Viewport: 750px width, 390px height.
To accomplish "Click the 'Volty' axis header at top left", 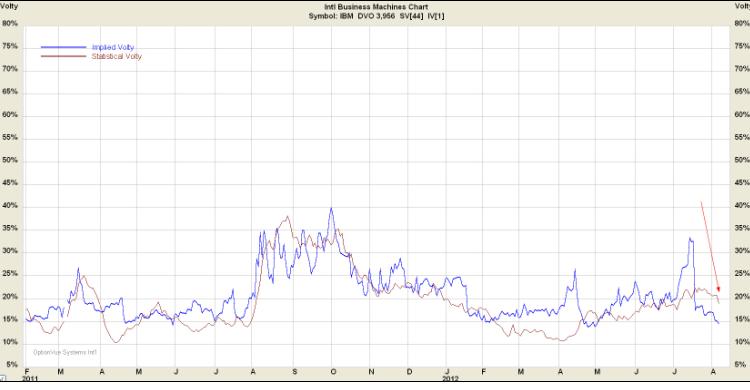I will (9, 6).
